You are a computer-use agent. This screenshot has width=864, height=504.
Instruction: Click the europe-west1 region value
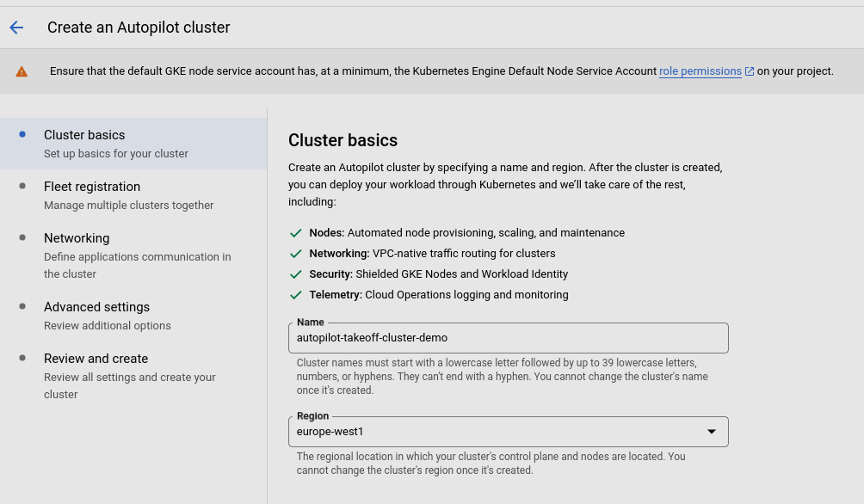tap(330, 432)
